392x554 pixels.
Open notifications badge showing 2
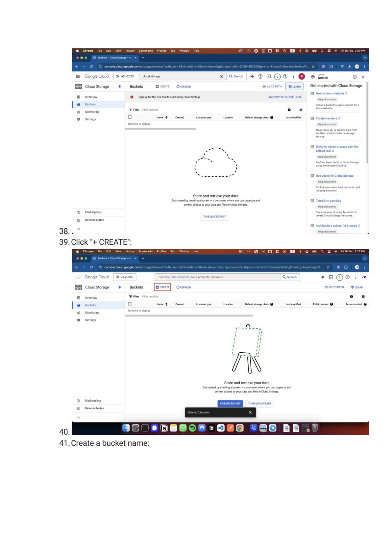pyautogui.click(x=277, y=77)
